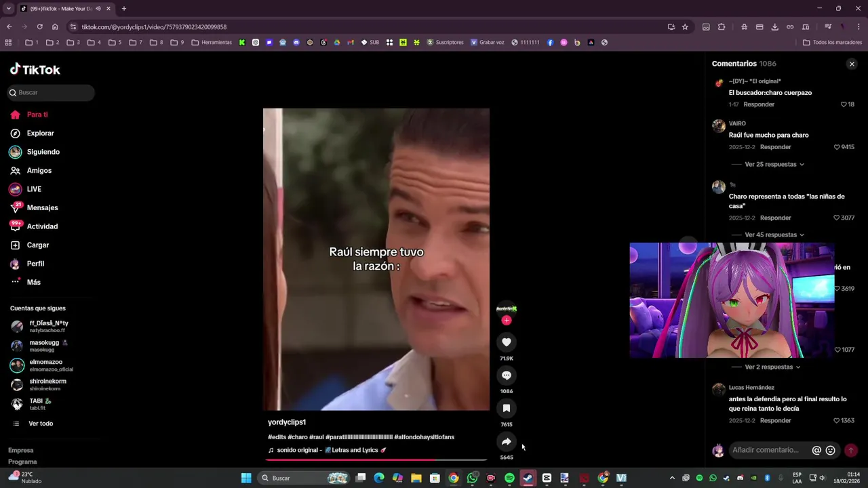Expand Ver 25 respuestas replies

pos(774,164)
